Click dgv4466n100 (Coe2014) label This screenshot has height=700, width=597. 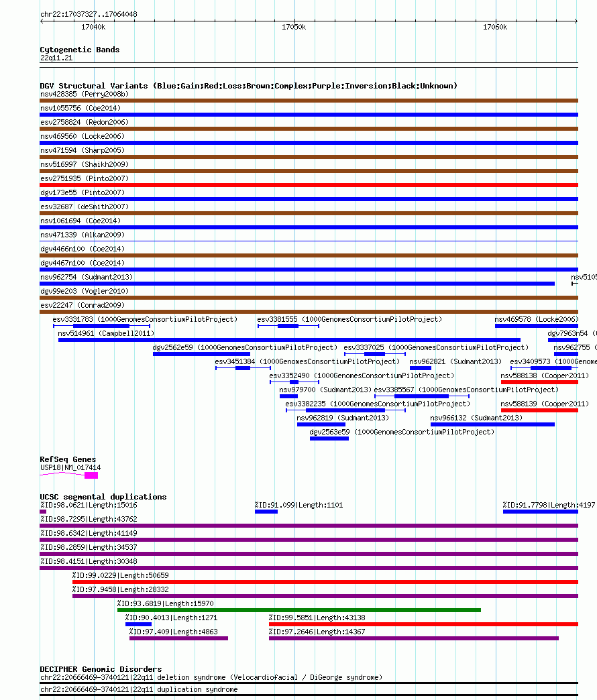click(83, 249)
